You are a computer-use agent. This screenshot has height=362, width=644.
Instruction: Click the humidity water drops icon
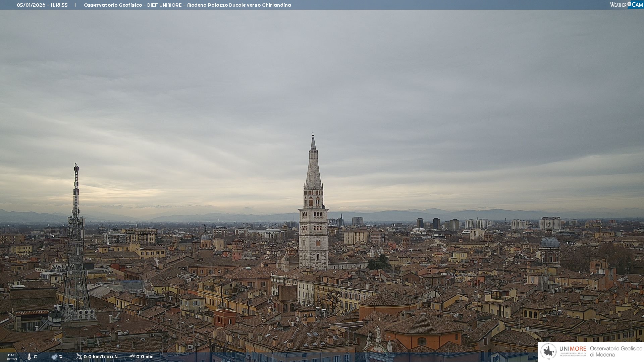54,357
